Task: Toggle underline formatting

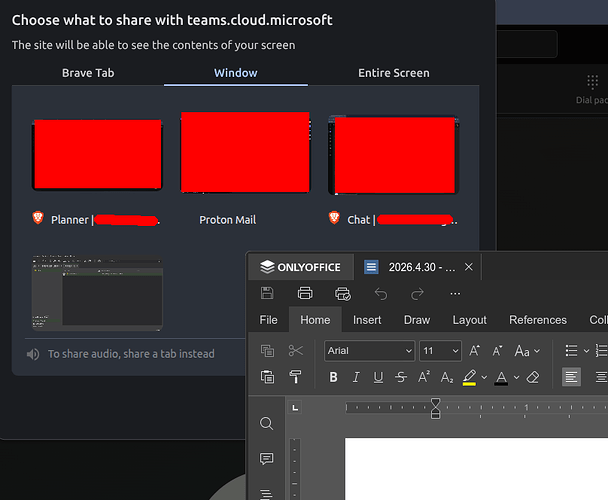Action: [378, 377]
